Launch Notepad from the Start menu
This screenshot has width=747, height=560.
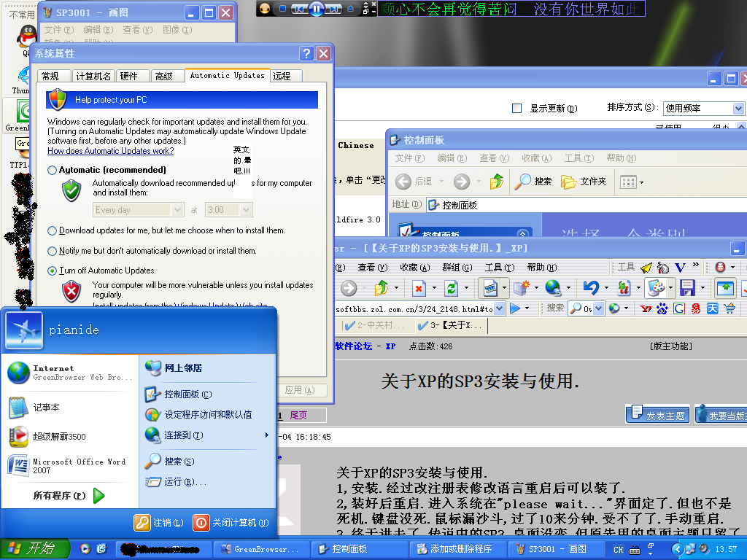pyautogui.click(x=46, y=408)
